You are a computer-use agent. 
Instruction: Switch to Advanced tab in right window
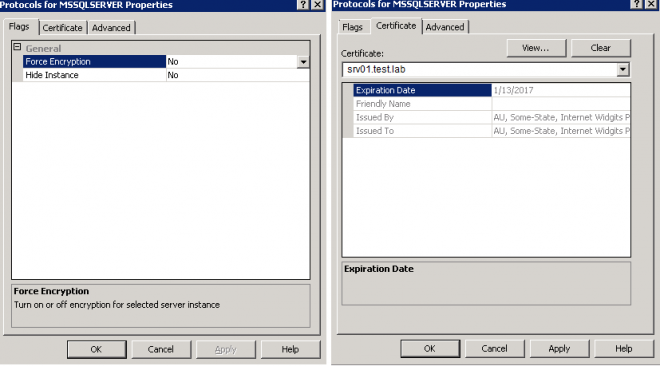coord(445,27)
